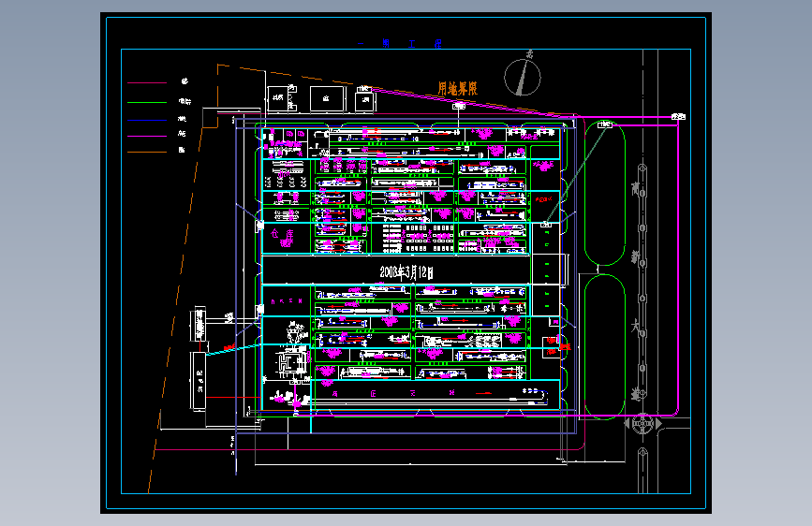Pick the magenta legend line sample
This screenshot has height=526, width=812.
[x=147, y=136]
